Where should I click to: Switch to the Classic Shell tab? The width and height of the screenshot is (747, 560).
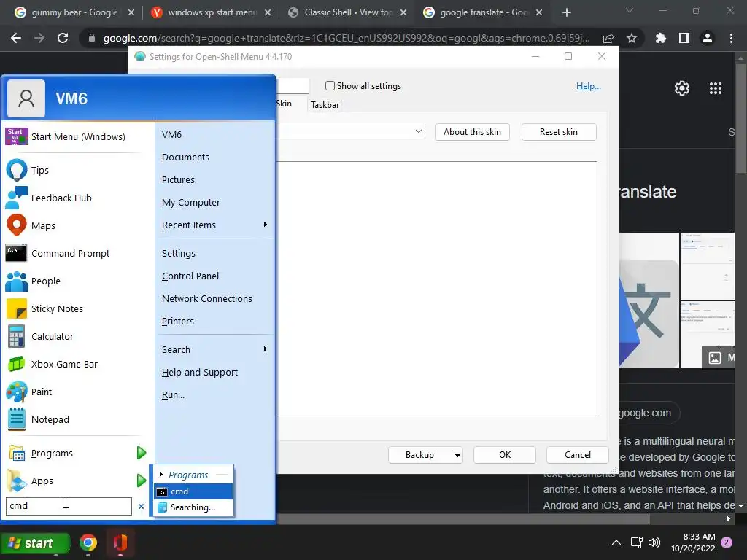(x=348, y=12)
